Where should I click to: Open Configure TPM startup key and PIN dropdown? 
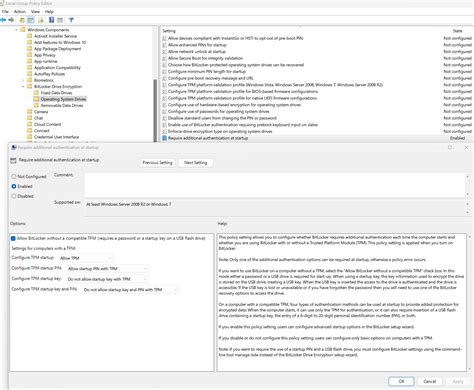point(131,290)
